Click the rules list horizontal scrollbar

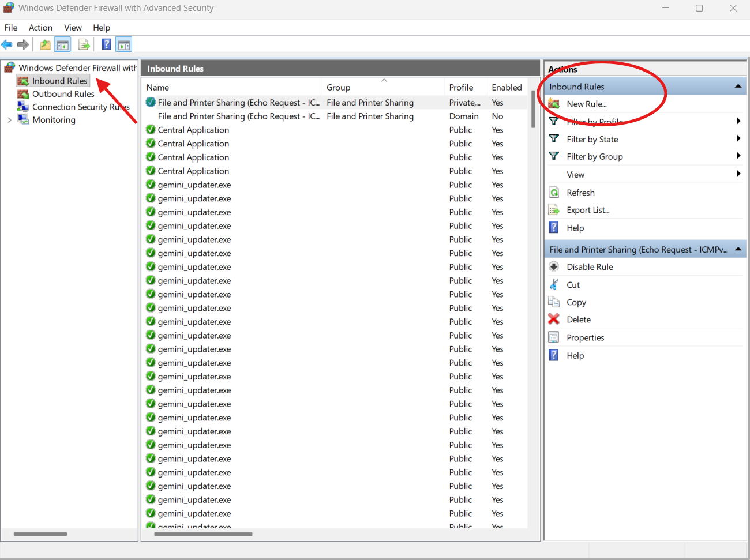pyautogui.click(x=203, y=534)
